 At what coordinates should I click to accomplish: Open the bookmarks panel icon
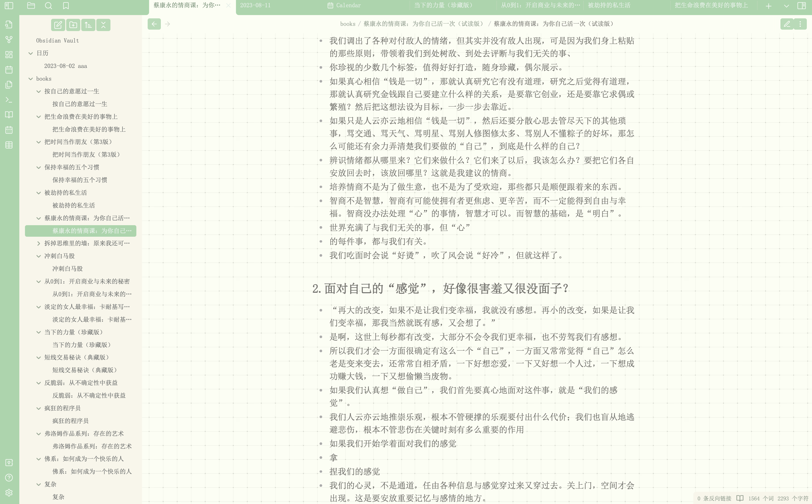(66, 6)
